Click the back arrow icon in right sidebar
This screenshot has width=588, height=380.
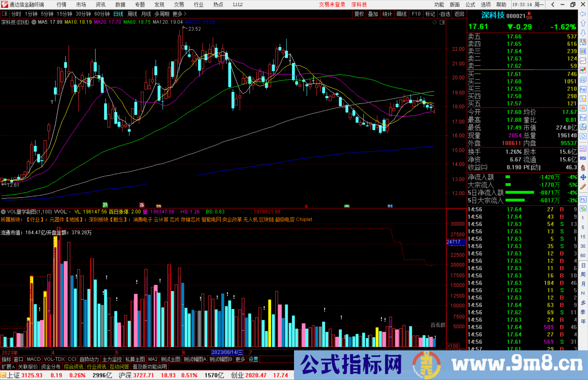583,14
